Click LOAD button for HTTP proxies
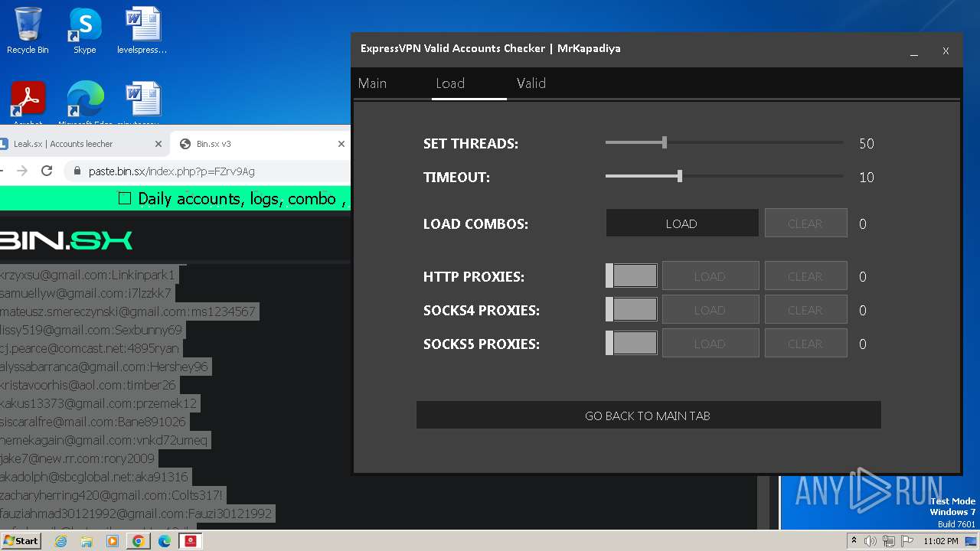Image resolution: width=980 pixels, height=551 pixels. (x=710, y=276)
